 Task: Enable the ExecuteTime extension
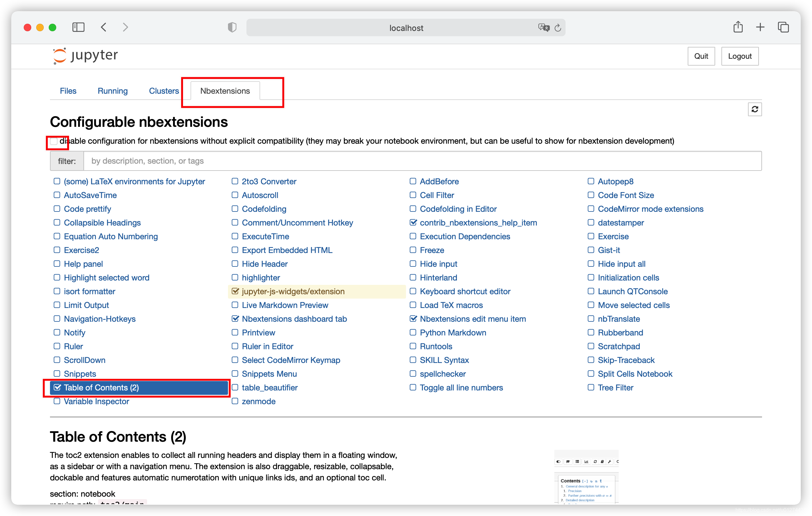pos(235,236)
